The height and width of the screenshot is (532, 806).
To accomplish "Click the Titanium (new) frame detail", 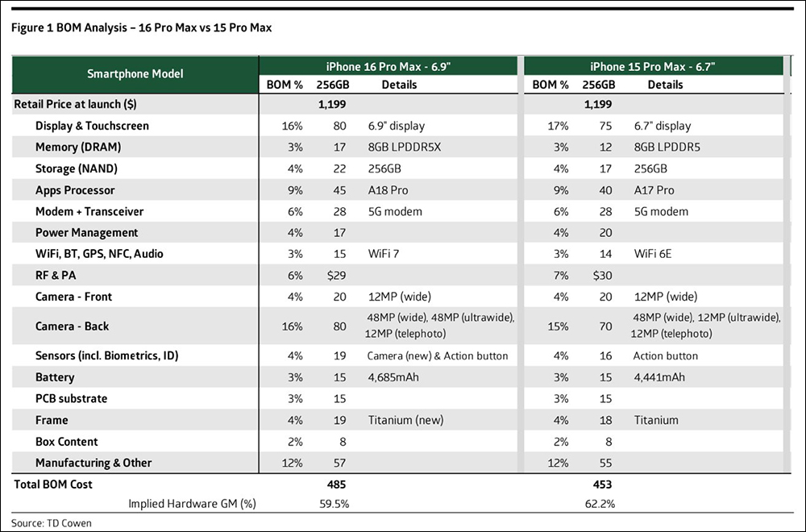I will click(x=405, y=421).
